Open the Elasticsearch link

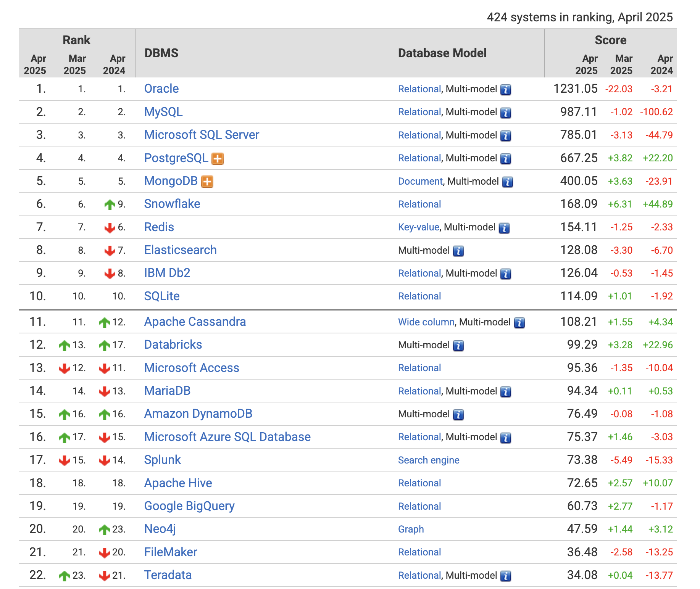point(181,250)
